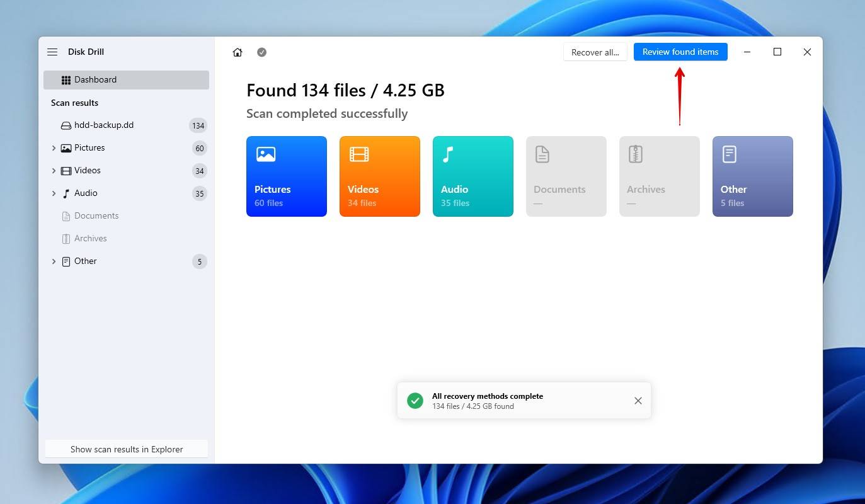Click Review found items button
Viewport: 865px width, 504px height.
pyautogui.click(x=680, y=52)
